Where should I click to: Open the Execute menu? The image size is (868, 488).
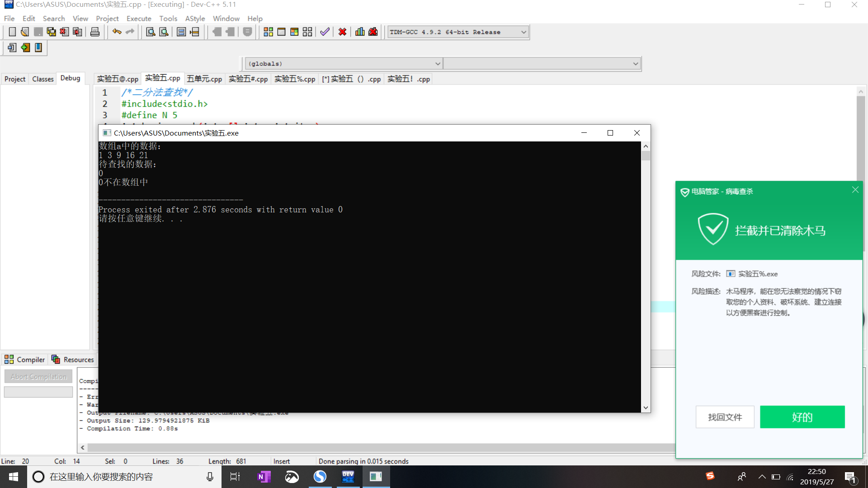point(139,19)
